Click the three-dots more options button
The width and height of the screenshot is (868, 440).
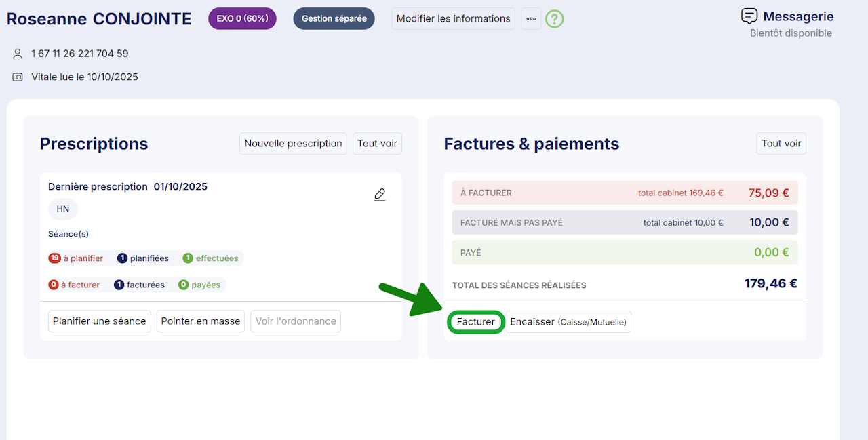(x=531, y=19)
